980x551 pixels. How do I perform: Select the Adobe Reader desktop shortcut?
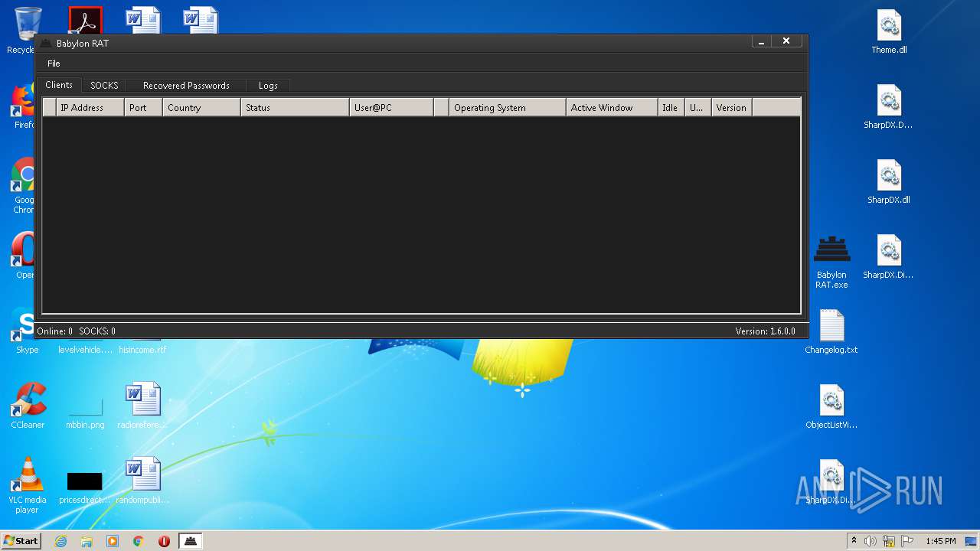[85, 21]
